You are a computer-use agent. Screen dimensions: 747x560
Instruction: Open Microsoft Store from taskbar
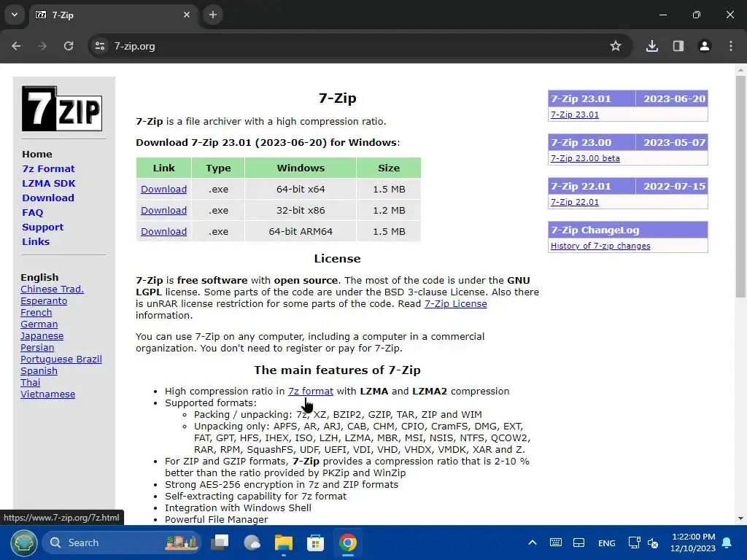click(315, 542)
